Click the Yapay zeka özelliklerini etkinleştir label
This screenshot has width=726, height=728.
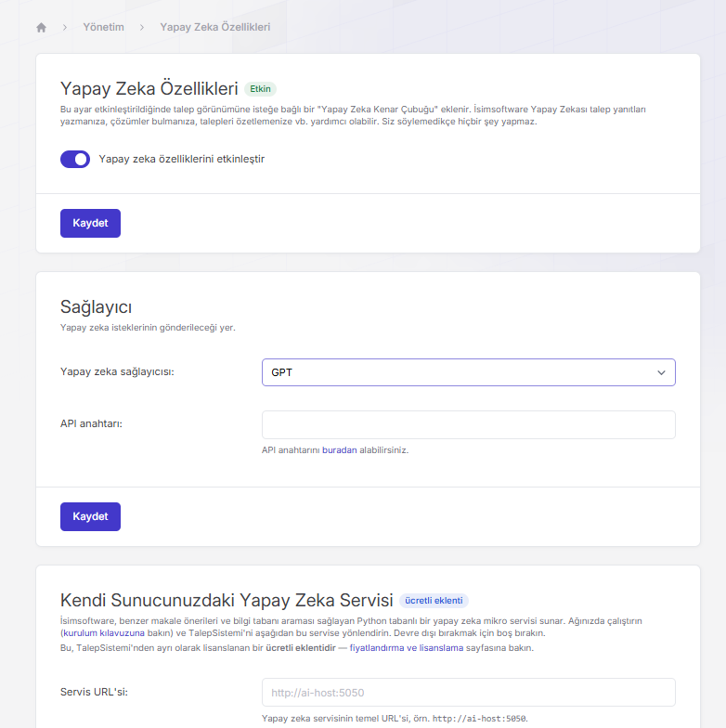pos(182,160)
